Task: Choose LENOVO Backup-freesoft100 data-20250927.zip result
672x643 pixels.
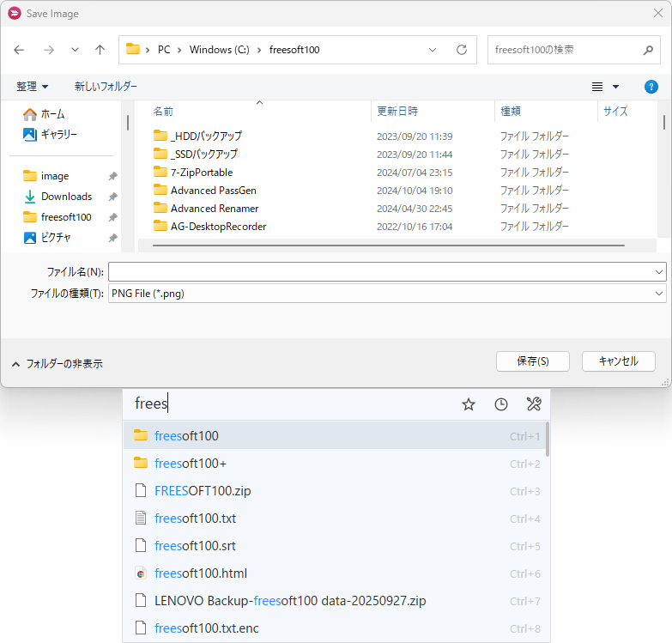Action: coord(335,600)
